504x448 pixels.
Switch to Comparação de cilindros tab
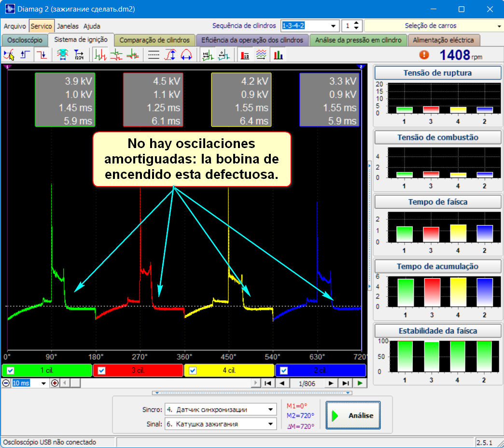coord(154,40)
